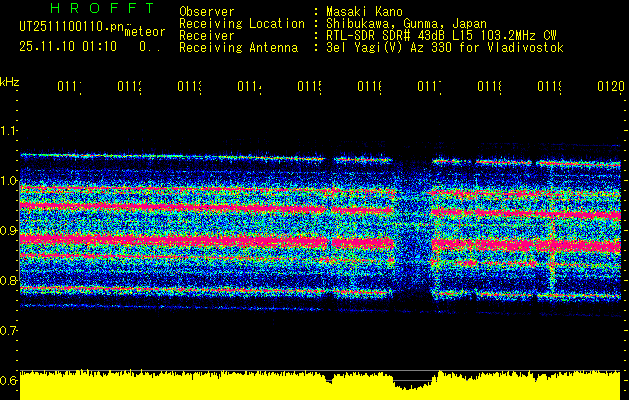Click the yellow signal level graph
This screenshot has width=629, height=400.
[320, 385]
